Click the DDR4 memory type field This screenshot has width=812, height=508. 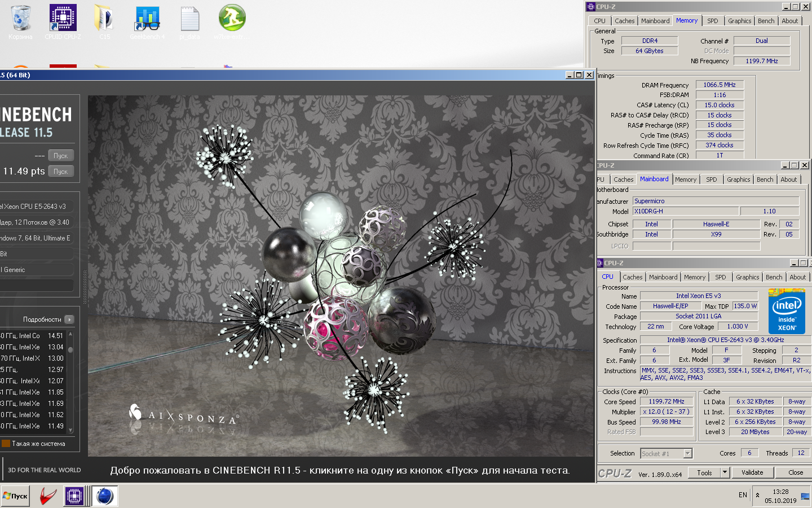click(650, 41)
